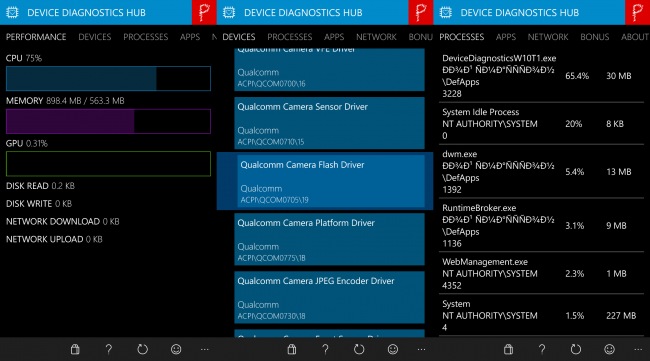
Task: Open the help question mark on Processes screen
Action: (542, 349)
